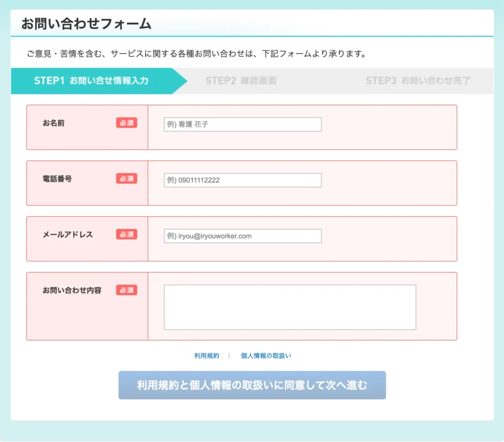
Task: Click the お問い合わせ内容 label text
Action: pos(72,290)
